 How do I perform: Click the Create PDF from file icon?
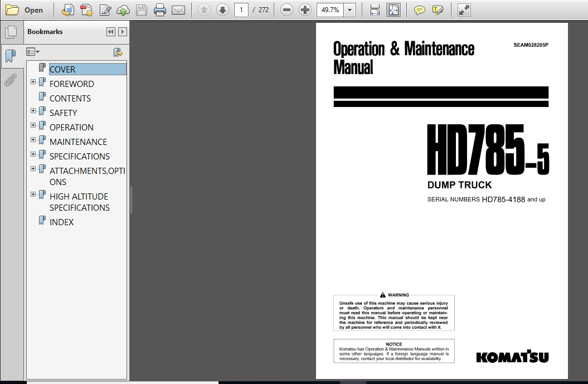point(68,10)
